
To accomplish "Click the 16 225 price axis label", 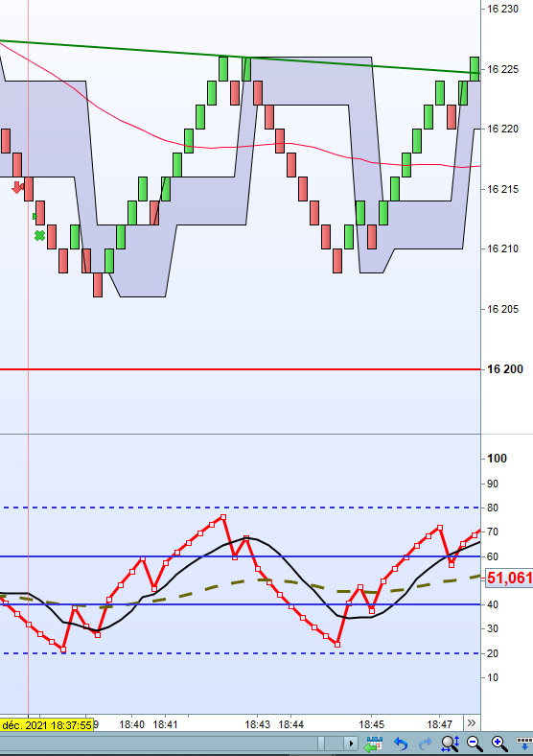I will pyautogui.click(x=502, y=69).
